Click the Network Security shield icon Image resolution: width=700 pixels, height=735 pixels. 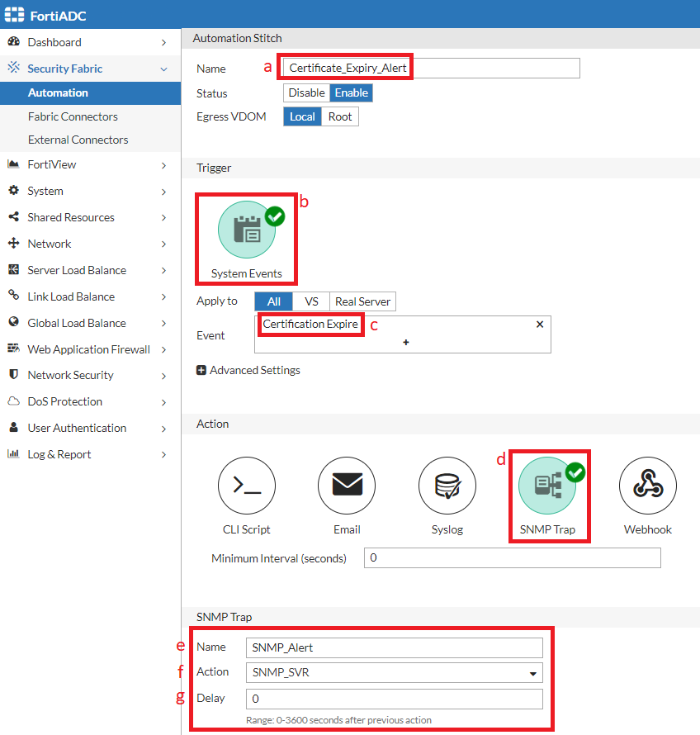point(13,375)
